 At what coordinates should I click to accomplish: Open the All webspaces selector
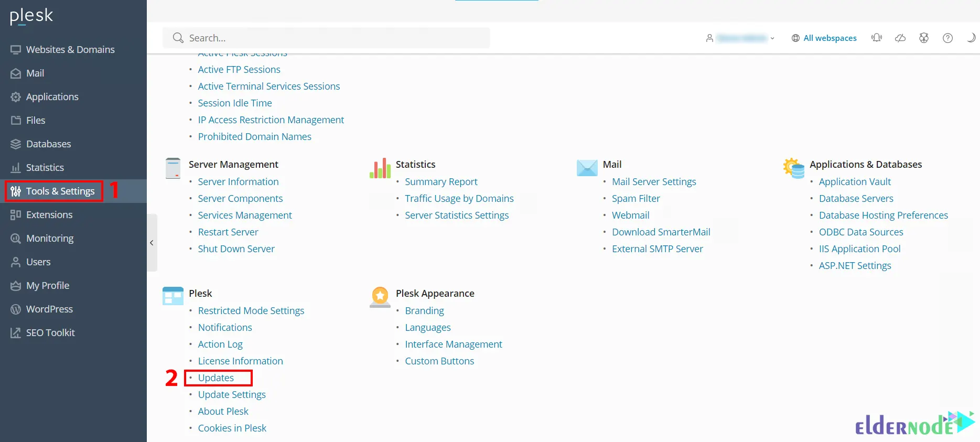pos(824,38)
